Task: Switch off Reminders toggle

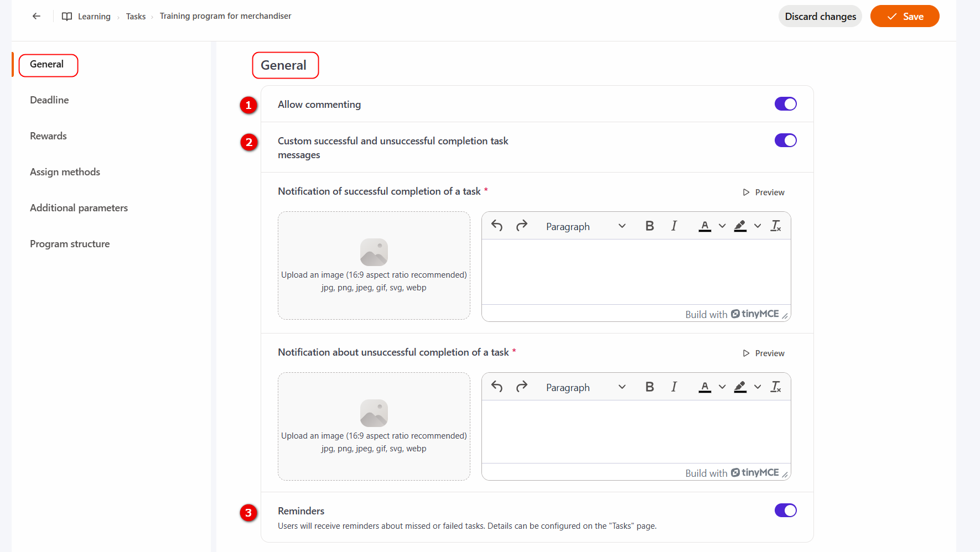Action: 785,511
